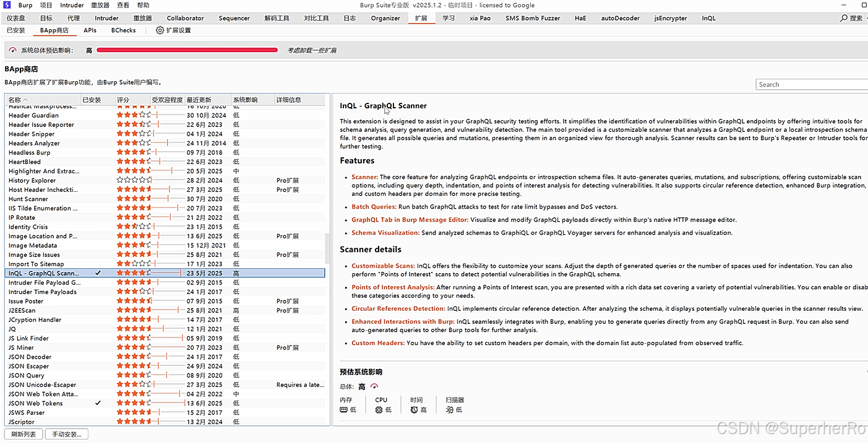
Task: Open the Organizer tab
Action: pos(385,19)
